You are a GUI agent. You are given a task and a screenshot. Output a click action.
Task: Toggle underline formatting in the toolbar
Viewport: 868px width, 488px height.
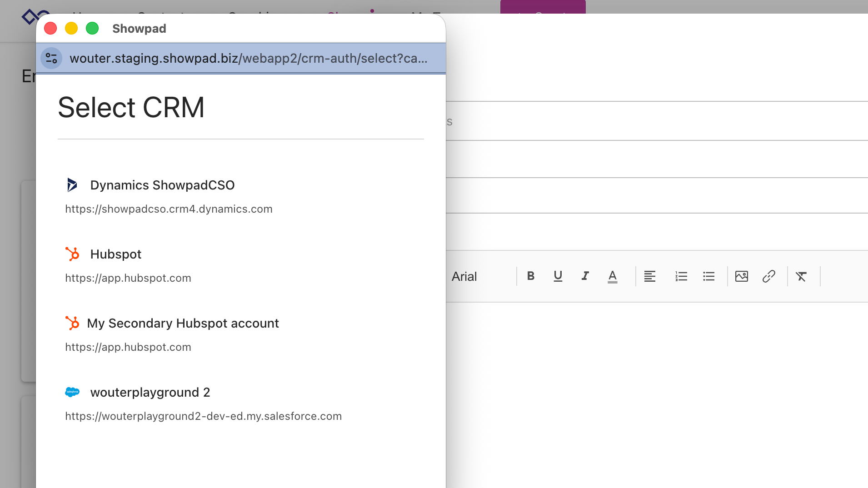pyautogui.click(x=558, y=276)
